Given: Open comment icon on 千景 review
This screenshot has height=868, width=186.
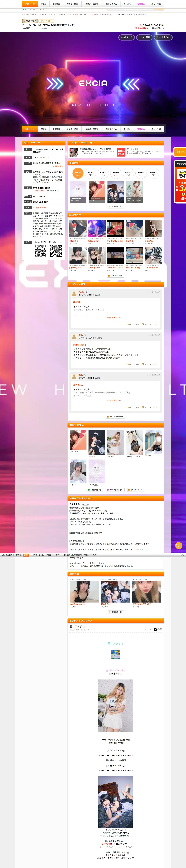Looking at the screenshot, I should point(143,364).
